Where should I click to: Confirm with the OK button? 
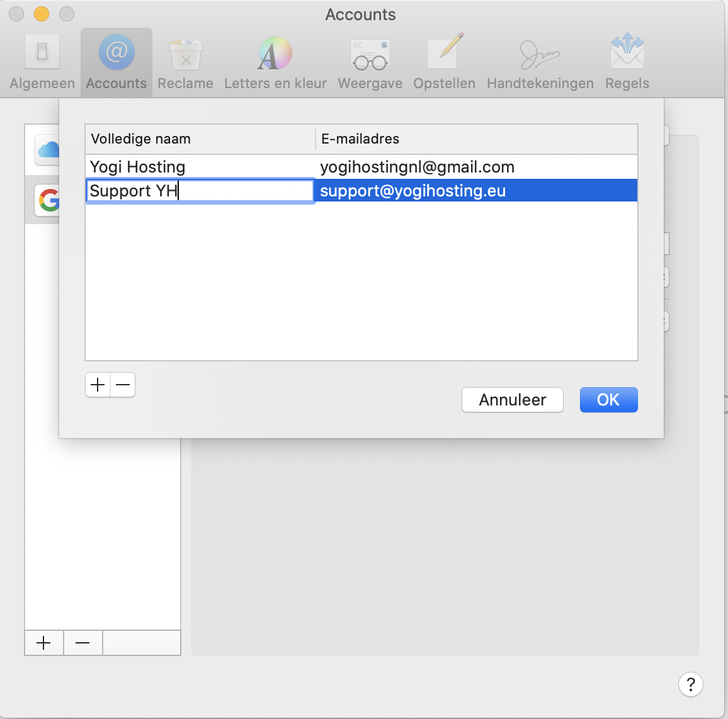(609, 400)
